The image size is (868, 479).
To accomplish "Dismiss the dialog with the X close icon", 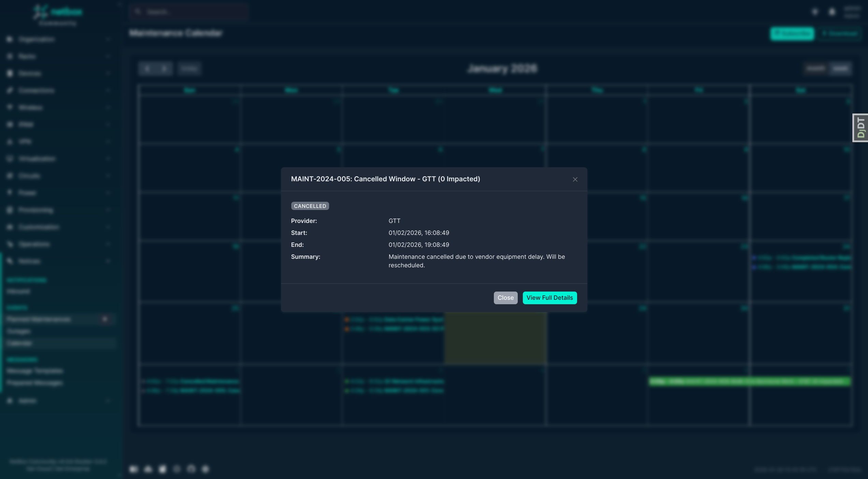I will 575,179.
